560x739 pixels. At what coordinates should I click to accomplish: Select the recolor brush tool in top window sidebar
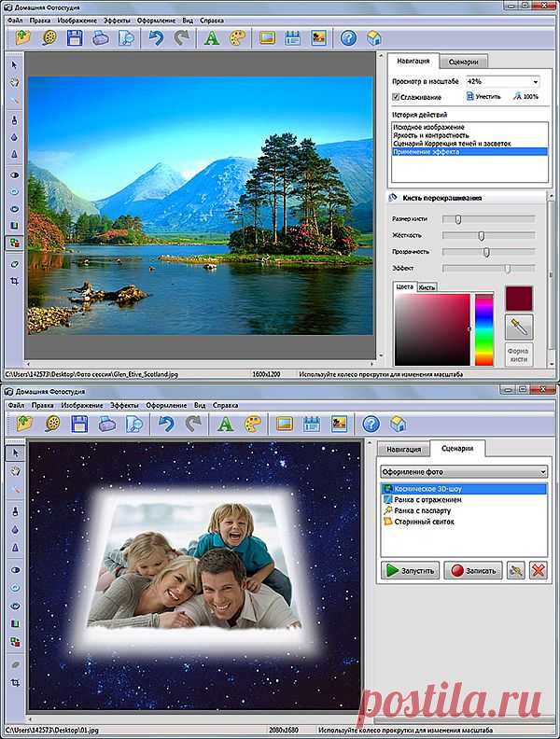coord(15,244)
